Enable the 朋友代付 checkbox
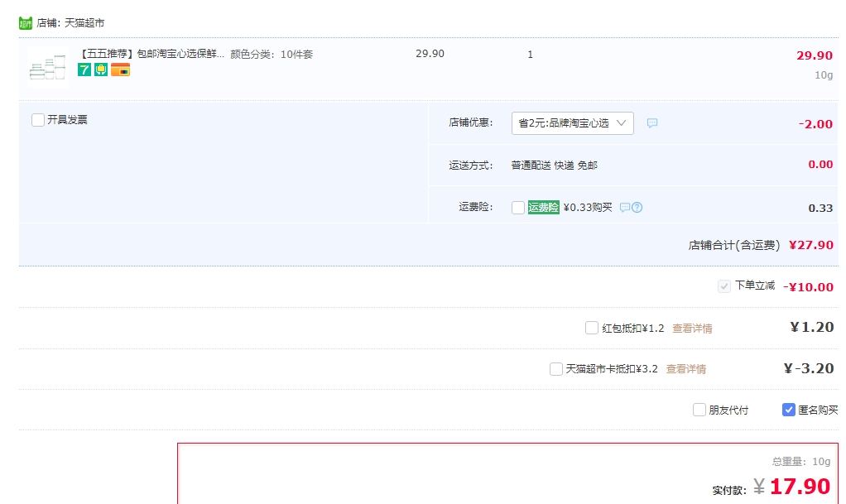This screenshot has height=504, width=846. pos(699,410)
